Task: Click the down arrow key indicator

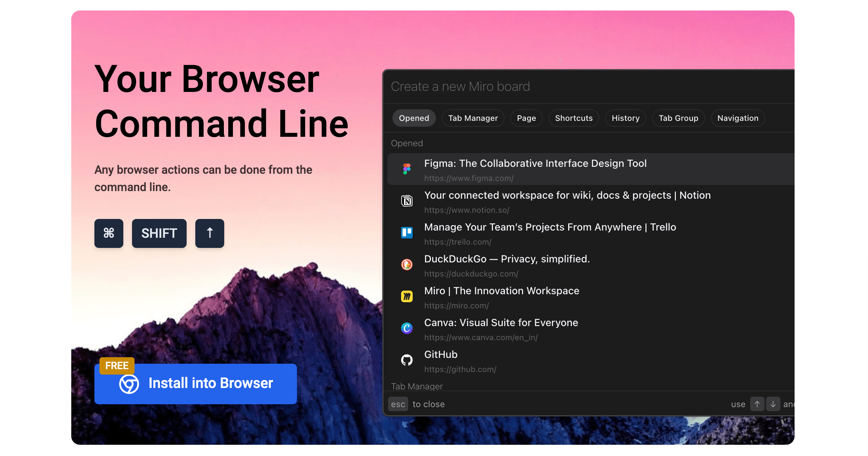Action: [x=773, y=404]
